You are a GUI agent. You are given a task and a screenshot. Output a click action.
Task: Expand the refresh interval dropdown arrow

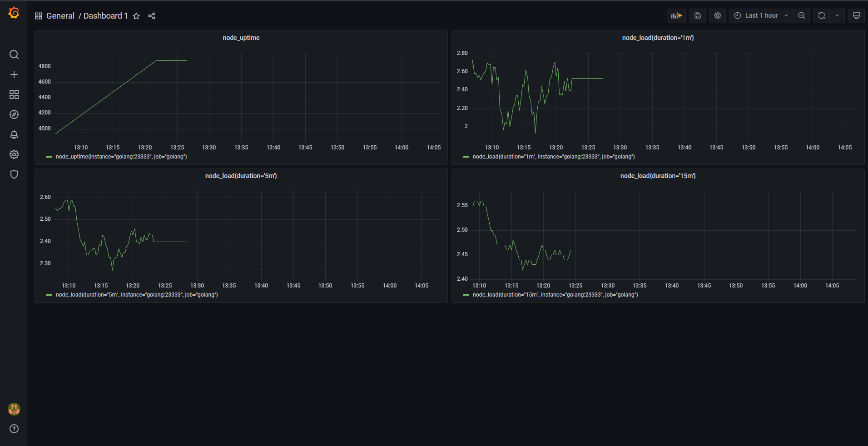pos(837,15)
